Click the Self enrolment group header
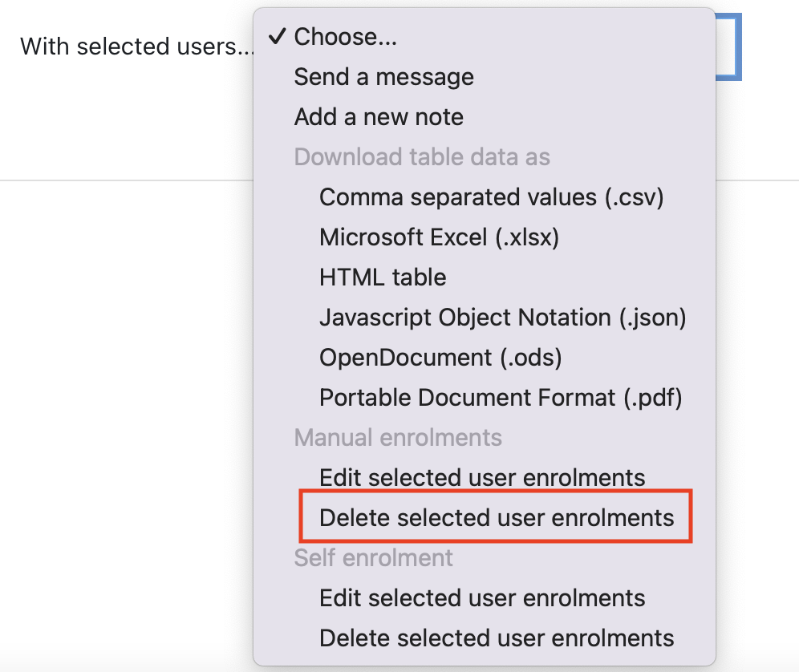The width and height of the screenshot is (799, 672). coord(373,558)
